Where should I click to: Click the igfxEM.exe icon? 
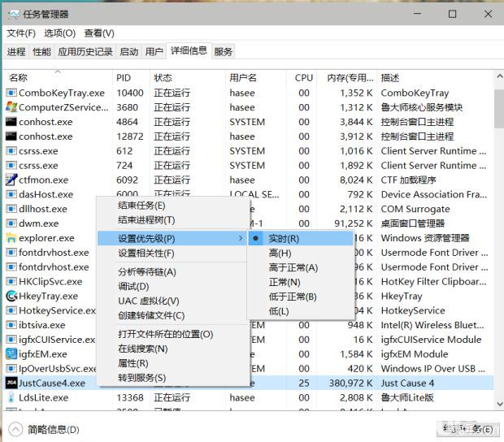11,354
